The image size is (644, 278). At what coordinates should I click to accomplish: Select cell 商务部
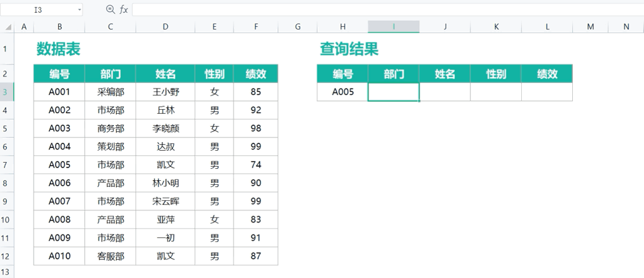click(111, 129)
